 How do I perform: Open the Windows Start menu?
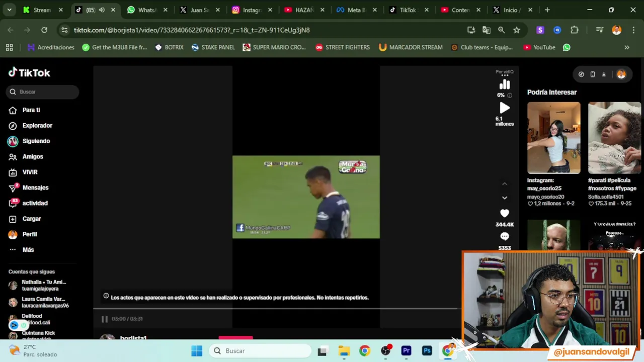(x=197, y=351)
